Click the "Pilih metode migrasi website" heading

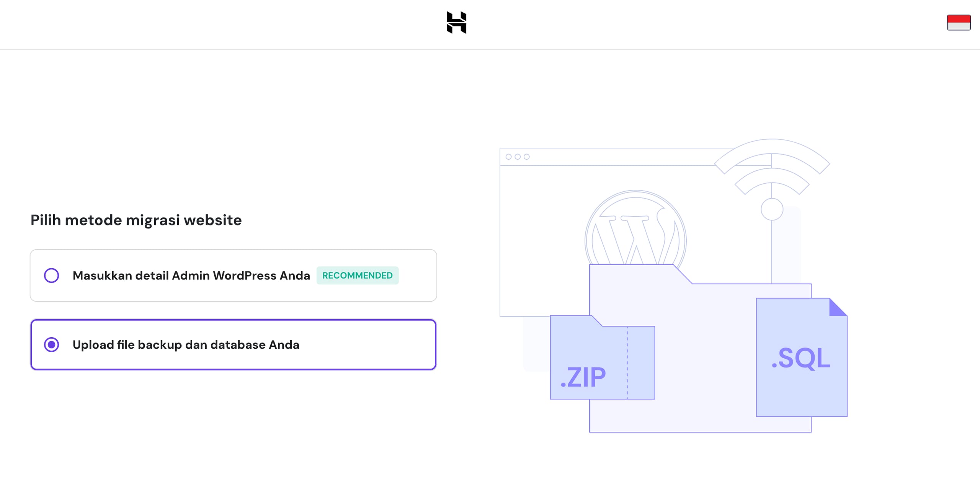136,220
